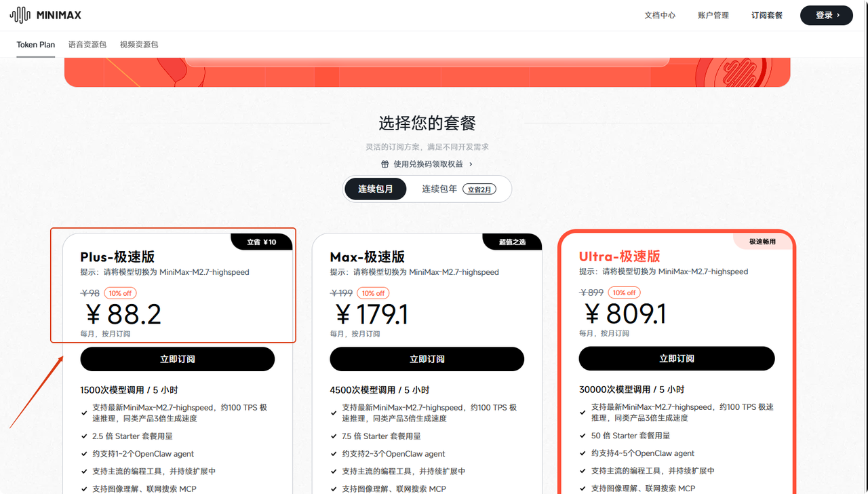Click the 极速畅用 badge on Ultra card

[762, 242]
